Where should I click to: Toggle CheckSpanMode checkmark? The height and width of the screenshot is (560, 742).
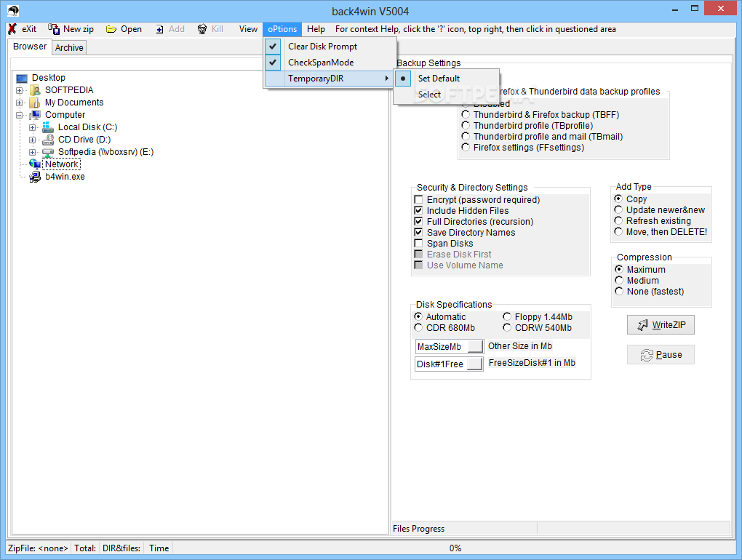pos(273,63)
